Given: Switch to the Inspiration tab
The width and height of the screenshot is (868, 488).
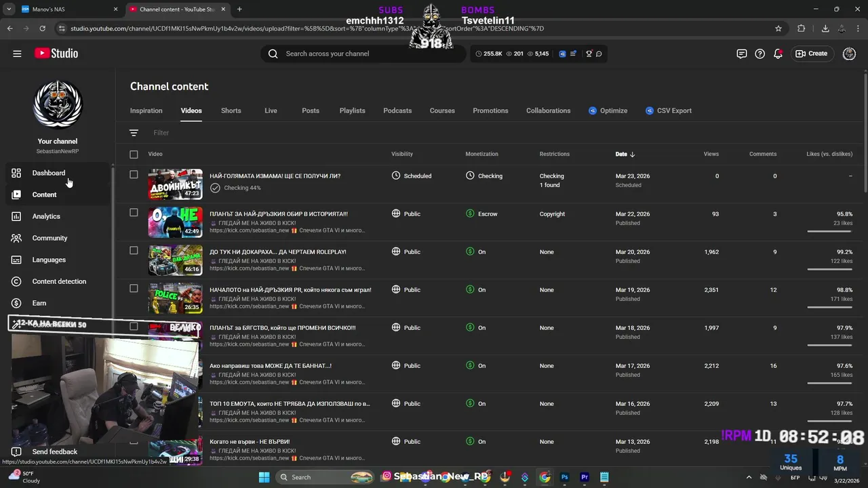Looking at the screenshot, I should pos(146,110).
